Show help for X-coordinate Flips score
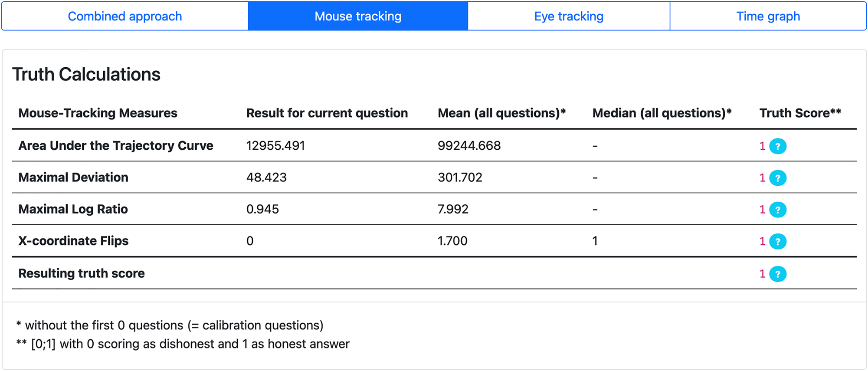Viewport: 868px width, 371px height. tap(777, 241)
